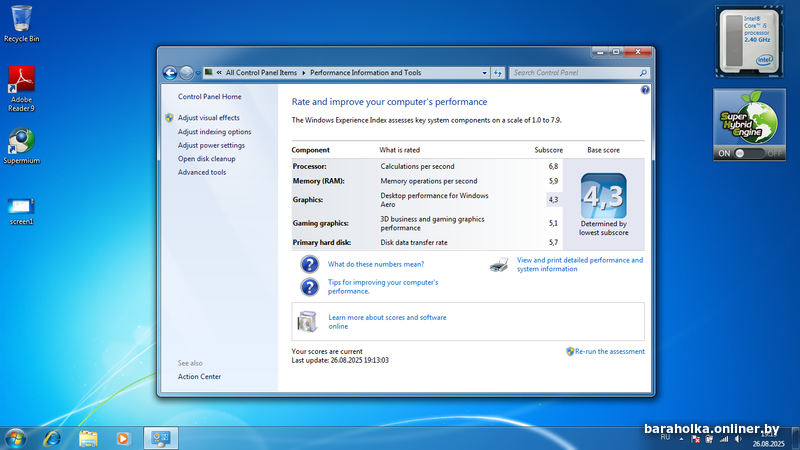Click the help icon beside the tips link
Image resolution: width=800 pixels, height=450 pixels.
click(x=309, y=287)
